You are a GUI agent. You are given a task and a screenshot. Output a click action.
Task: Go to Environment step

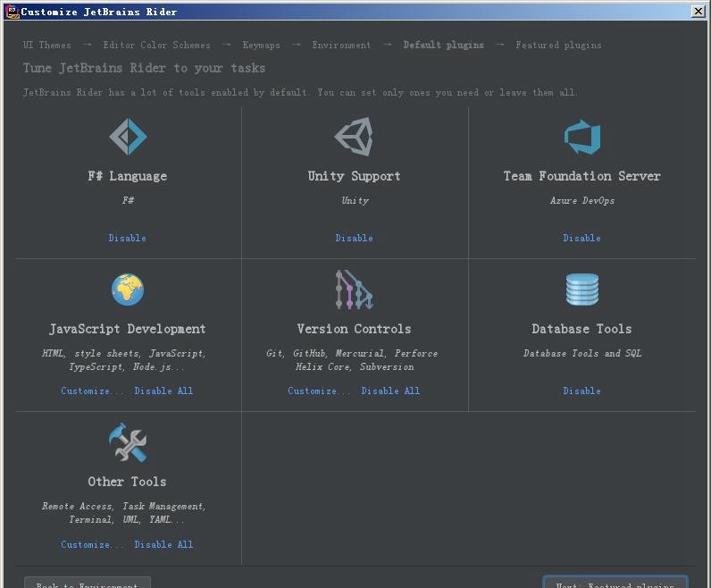pos(341,45)
